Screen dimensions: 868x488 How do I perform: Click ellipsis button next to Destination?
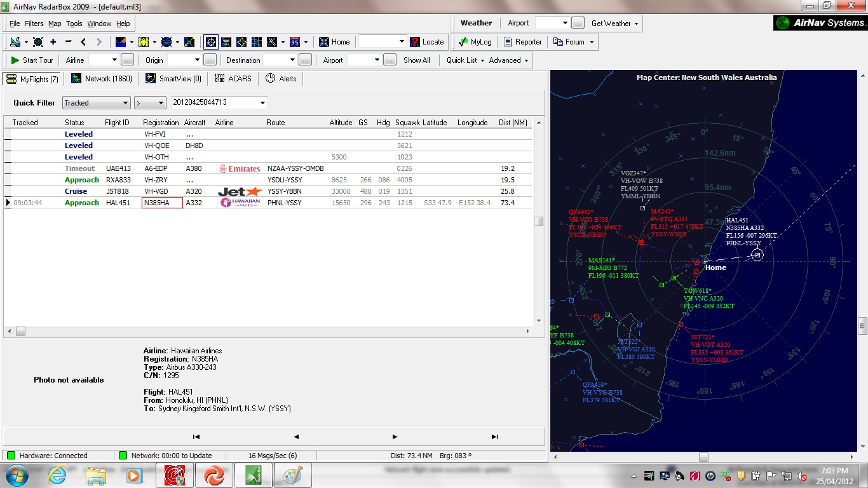[306, 60]
